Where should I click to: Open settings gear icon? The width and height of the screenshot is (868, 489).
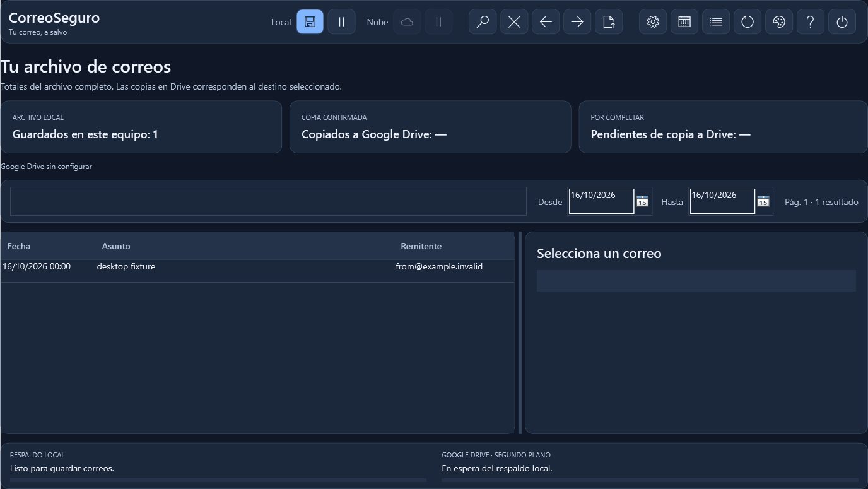653,22
